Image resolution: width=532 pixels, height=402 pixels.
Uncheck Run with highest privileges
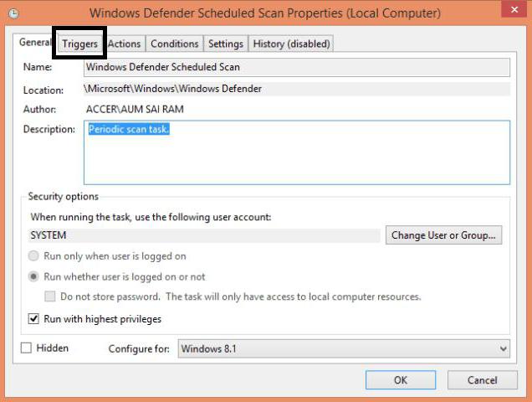click(33, 319)
